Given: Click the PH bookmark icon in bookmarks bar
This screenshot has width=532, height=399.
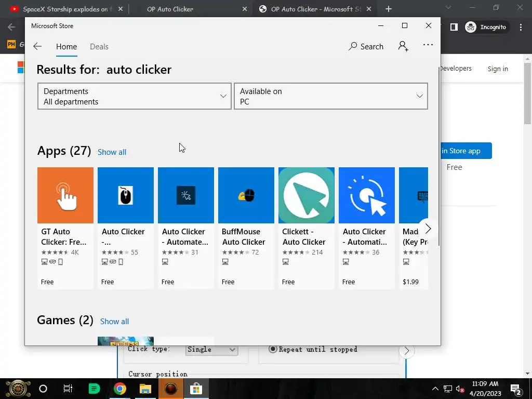Looking at the screenshot, I should point(11,44).
